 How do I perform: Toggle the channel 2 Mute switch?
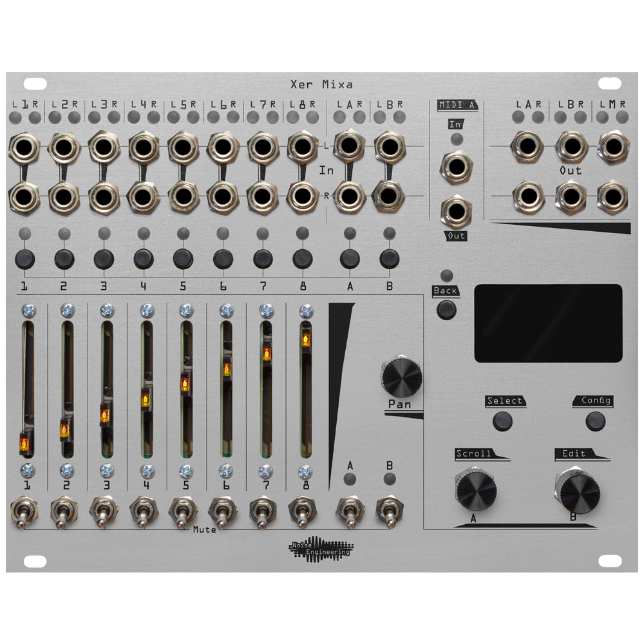click(63, 513)
